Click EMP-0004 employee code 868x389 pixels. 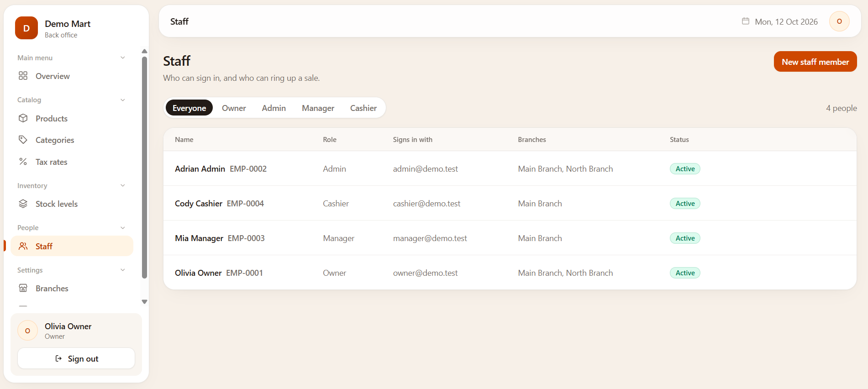[245, 204]
